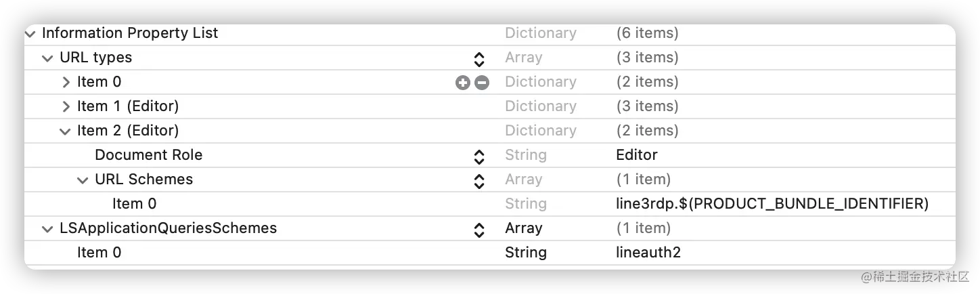Screen dimensions: 980x294
Task: Open key stepper for URL types row
Action: coord(479,58)
